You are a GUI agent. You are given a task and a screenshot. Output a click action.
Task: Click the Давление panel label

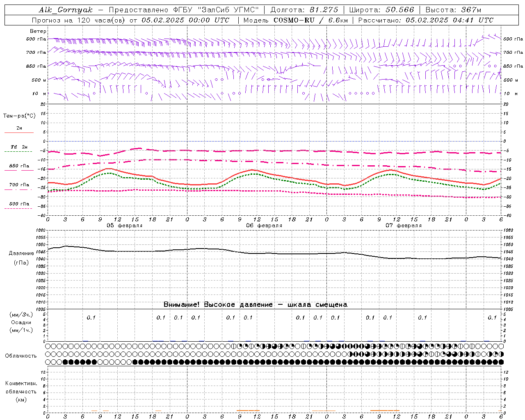21,253
